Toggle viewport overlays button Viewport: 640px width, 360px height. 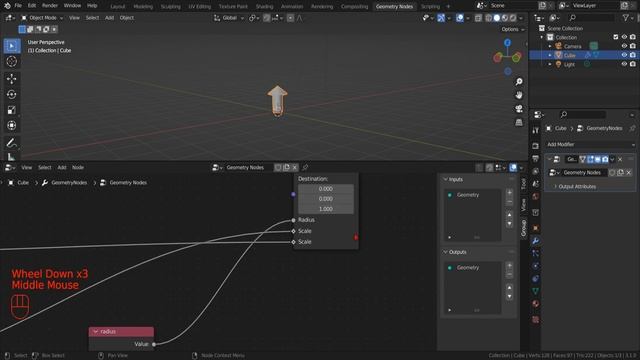pyautogui.click(x=460, y=18)
